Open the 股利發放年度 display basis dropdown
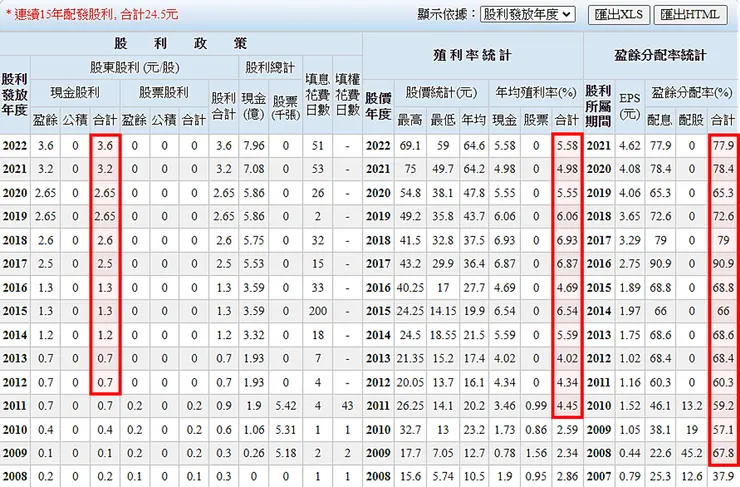740x487 pixels. click(527, 14)
